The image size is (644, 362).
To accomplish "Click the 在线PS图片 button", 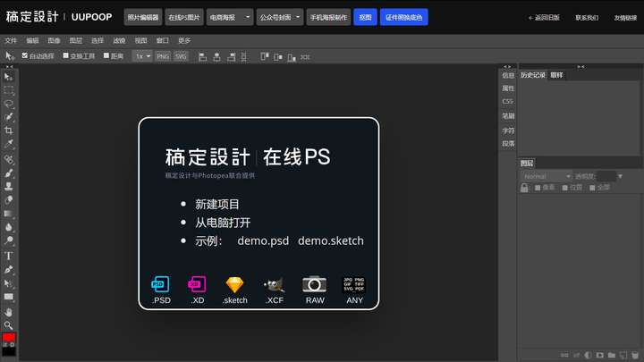I will pyautogui.click(x=184, y=17).
